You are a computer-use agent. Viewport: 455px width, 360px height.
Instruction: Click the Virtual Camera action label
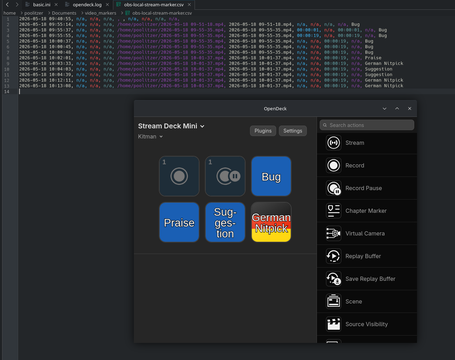pos(365,234)
